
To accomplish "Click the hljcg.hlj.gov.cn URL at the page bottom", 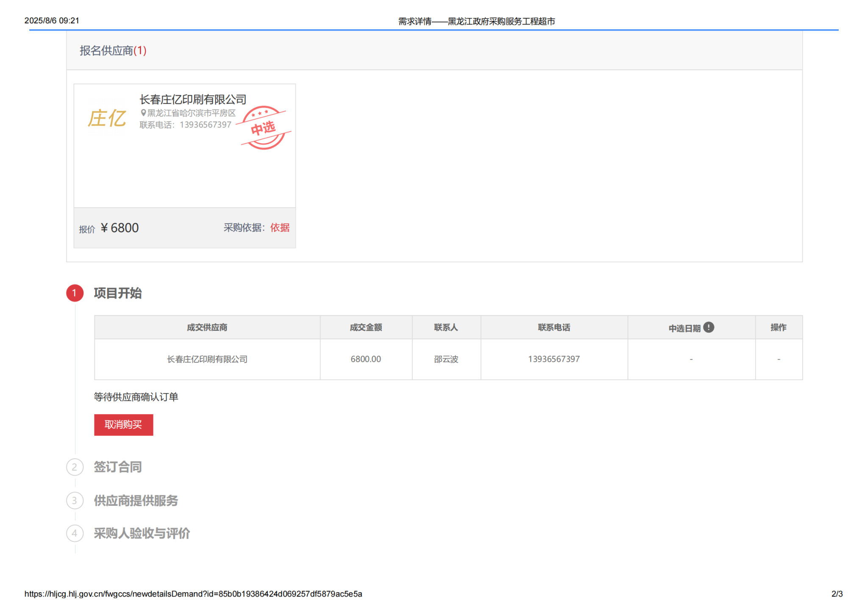I will tap(193, 594).
